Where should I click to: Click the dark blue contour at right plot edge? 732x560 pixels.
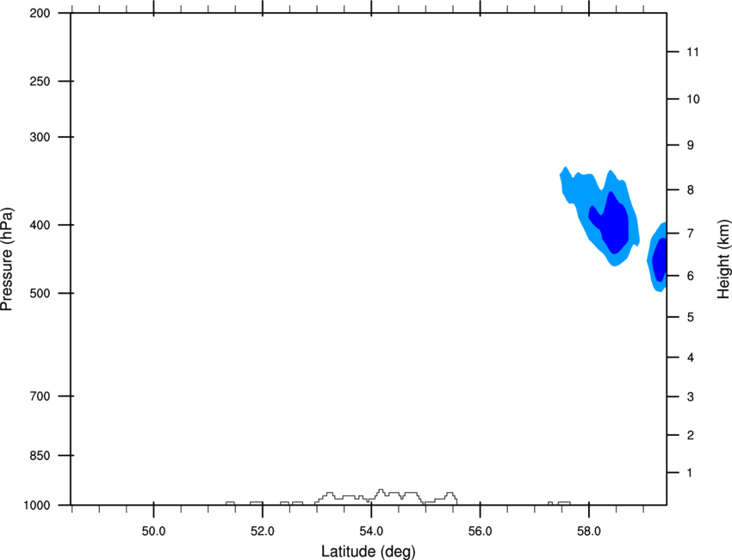660,259
